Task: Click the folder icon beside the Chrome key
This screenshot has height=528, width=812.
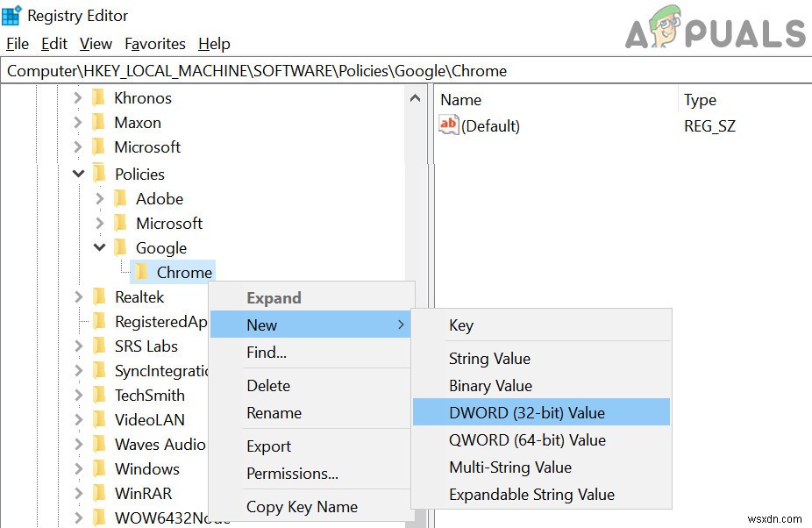Action: click(142, 272)
